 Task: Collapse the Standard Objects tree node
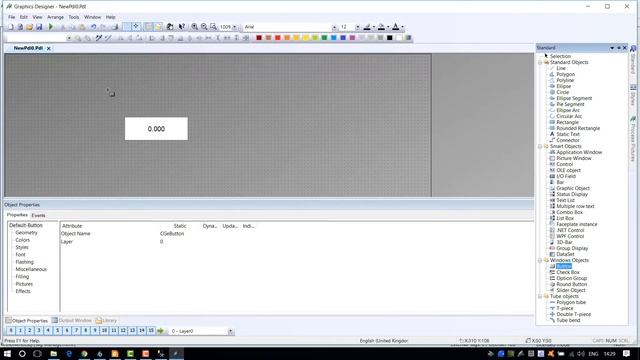pyautogui.click(x=540, y=62)
